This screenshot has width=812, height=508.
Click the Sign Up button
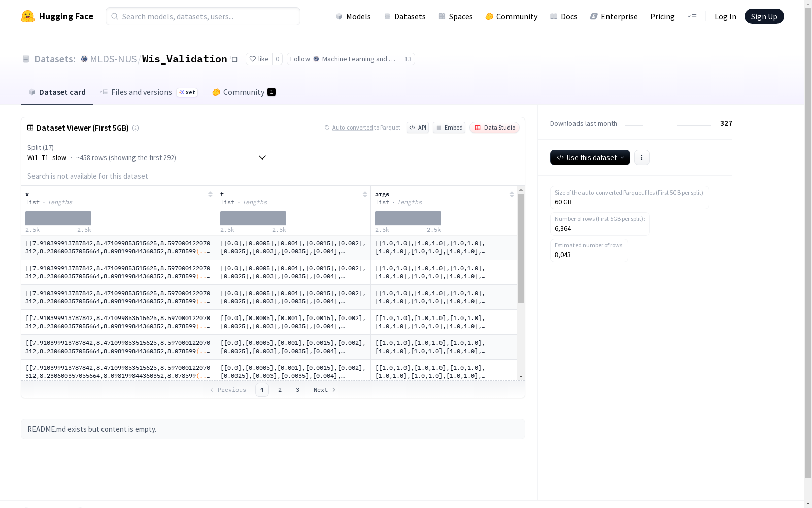[x=764, y=16]
